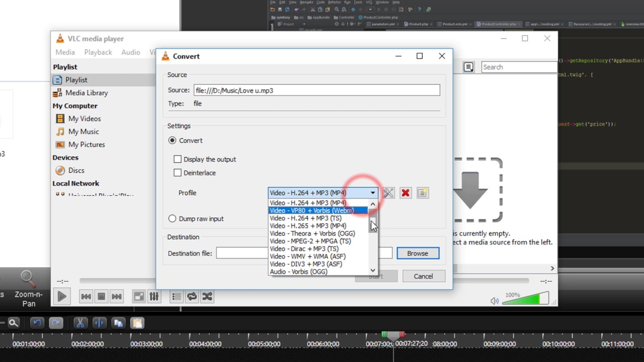644x362 pixels.
Task: Click Camtasia Zoom-n-Pan tool
Action: coord(28,289)
